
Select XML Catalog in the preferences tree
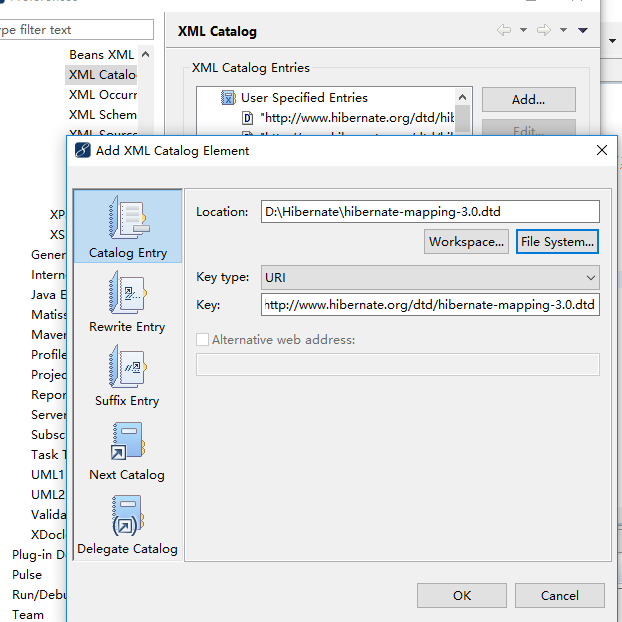coord(102,75)
